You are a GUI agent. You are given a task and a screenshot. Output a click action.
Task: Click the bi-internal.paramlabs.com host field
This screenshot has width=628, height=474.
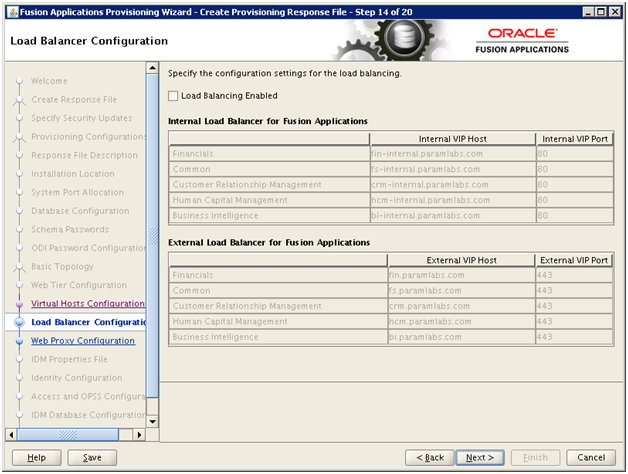[x=453, y=216]
